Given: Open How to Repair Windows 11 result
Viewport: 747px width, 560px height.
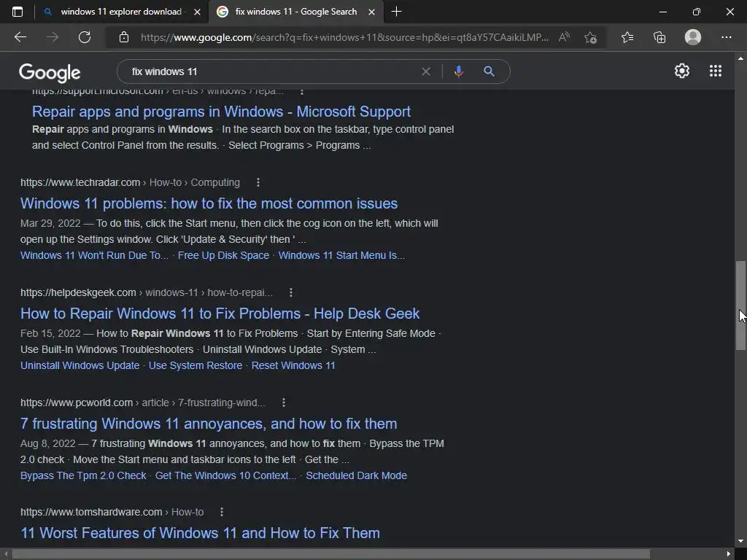Looking at the screenshot, I should pyautogui.click(x=220, y=314).
